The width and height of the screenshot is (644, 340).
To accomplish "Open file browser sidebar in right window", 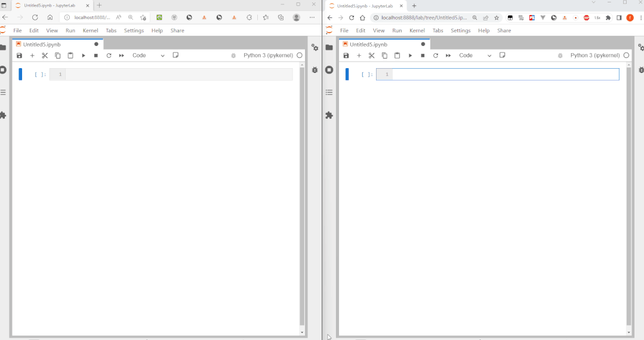I will (x=329, y=47).
